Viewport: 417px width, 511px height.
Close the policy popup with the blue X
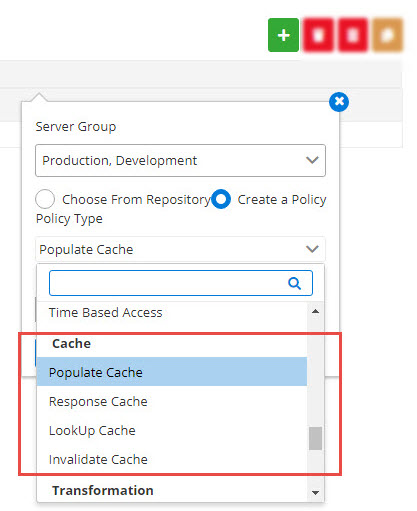[339, 102]
